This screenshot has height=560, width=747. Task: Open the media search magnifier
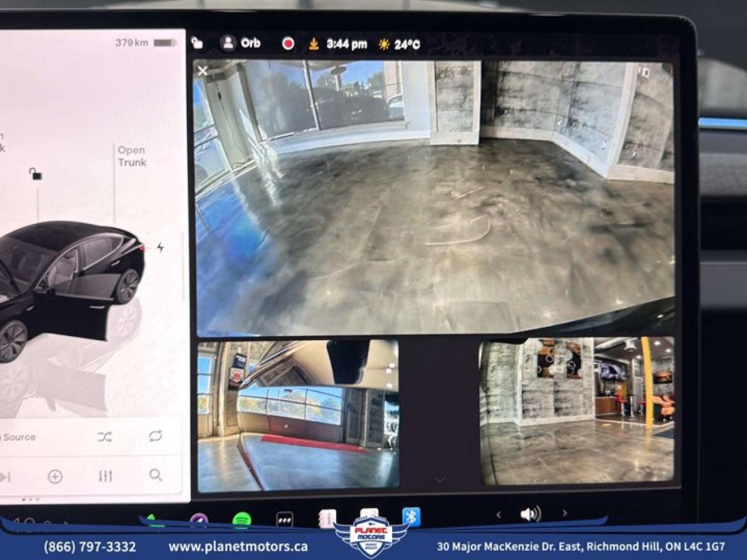coord(155,475)
